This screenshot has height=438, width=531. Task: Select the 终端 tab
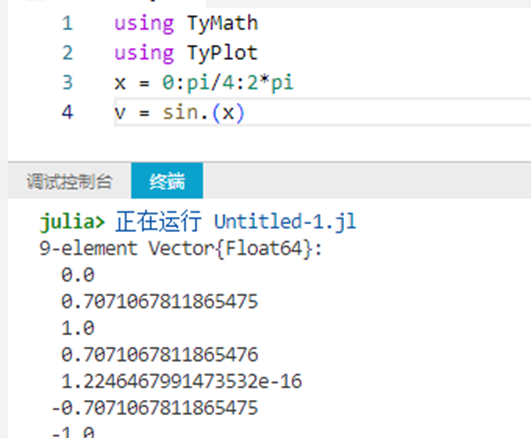167,181
